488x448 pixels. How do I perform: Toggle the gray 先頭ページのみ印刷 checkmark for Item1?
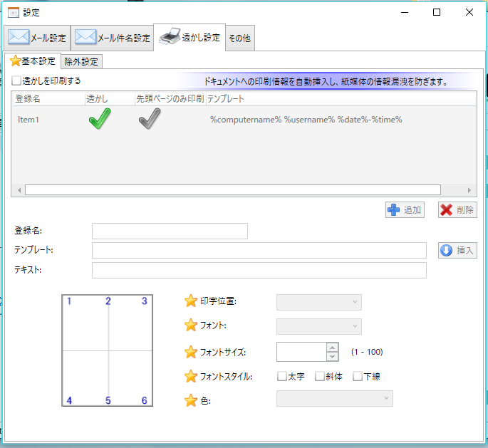click(x=150, y=118)
